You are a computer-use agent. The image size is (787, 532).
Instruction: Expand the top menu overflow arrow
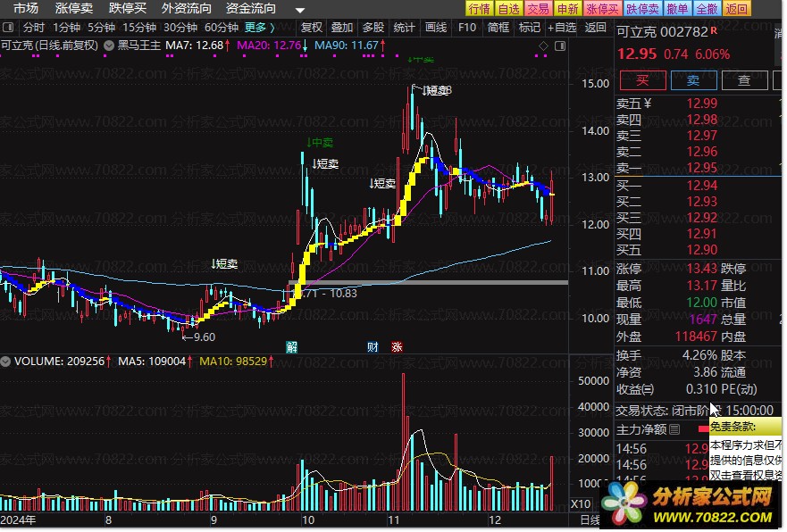(299, 10)
